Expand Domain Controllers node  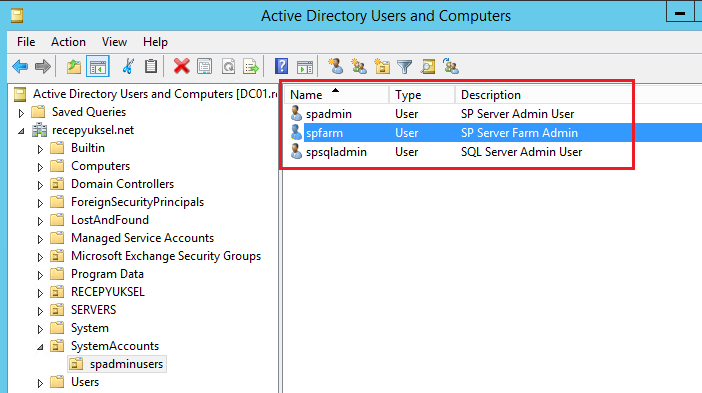click(40, 185)
